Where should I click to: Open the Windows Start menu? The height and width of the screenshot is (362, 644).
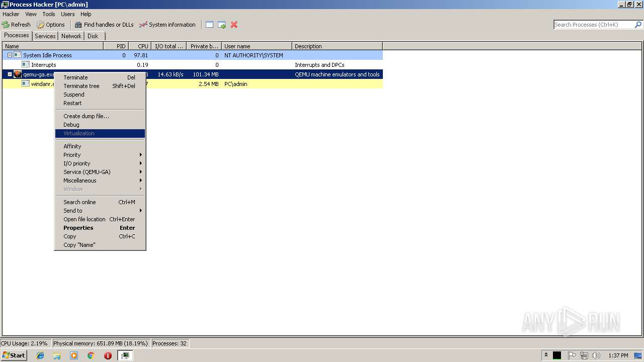click(14, 355)
